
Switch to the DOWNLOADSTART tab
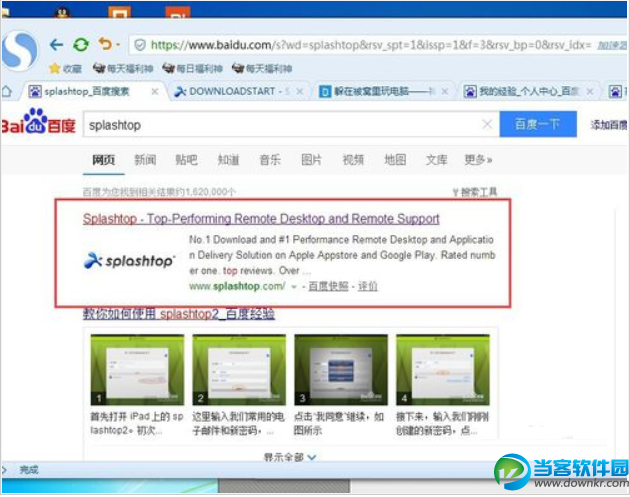point(232,92)
